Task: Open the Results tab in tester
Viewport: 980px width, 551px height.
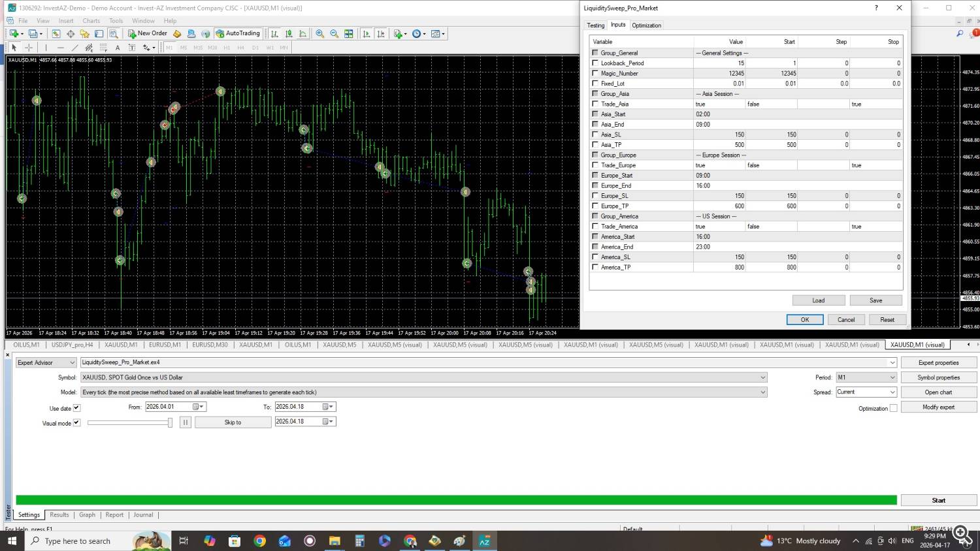Action: [x=59, y=515]
